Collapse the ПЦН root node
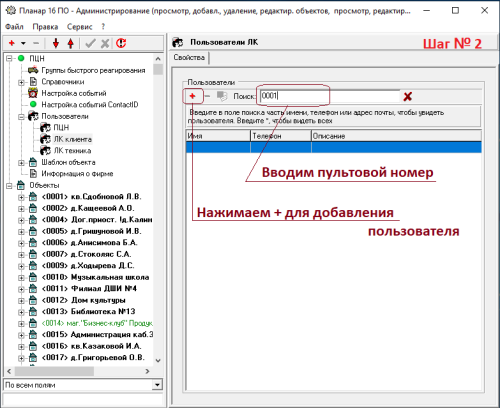Viewport: 500px width, 408px height. [x=9, y=59]
